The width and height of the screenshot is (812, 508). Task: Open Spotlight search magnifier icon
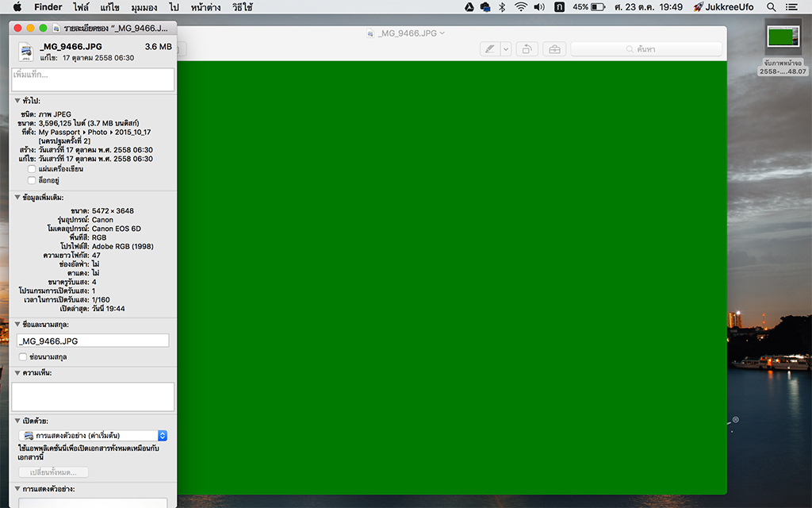click(771, 6)
